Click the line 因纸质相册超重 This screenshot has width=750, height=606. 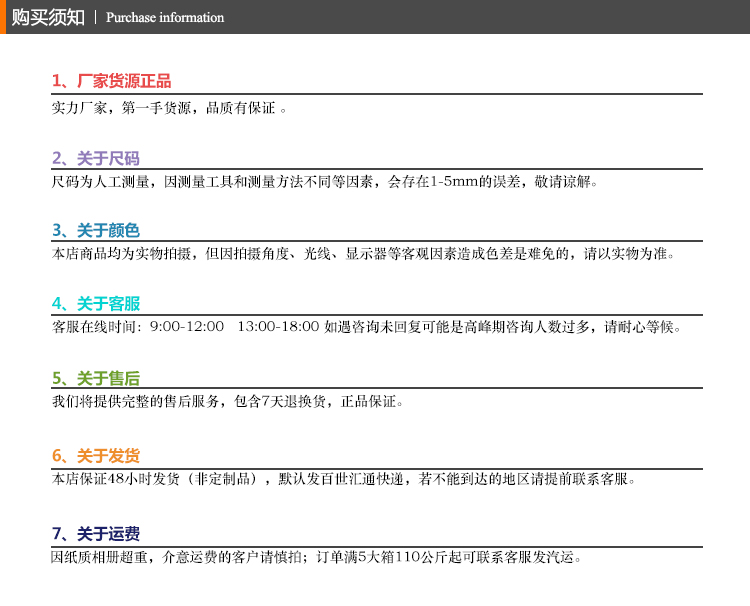pyautogui.click(x=316, y=557)
